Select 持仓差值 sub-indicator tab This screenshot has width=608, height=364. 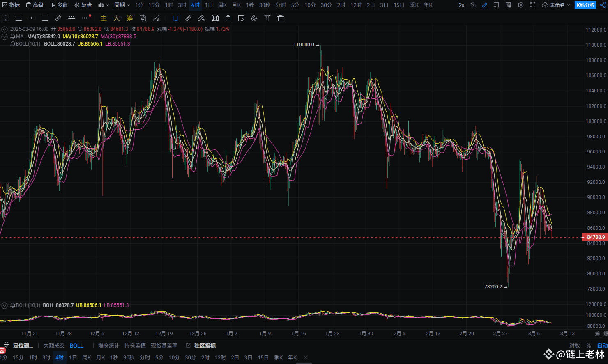coord(135,346)
